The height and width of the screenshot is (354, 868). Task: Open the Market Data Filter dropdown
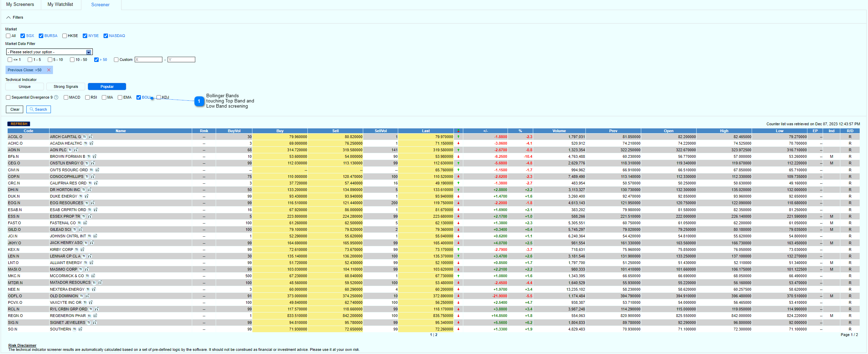click(49, 52)
